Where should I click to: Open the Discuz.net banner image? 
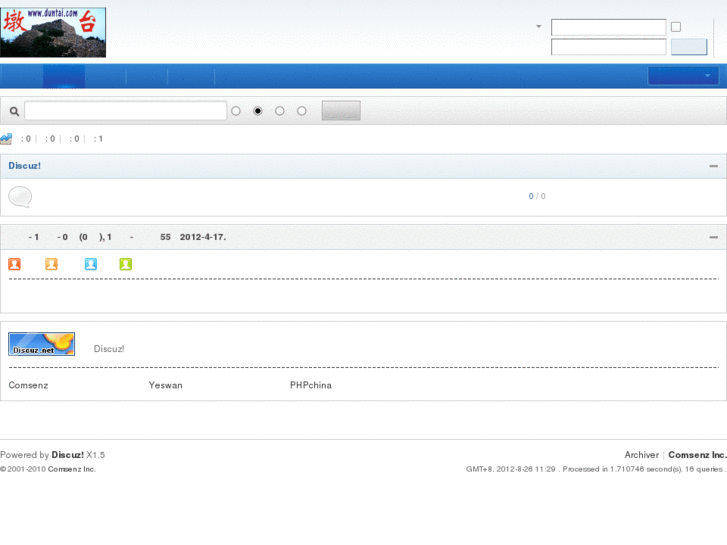click(x=41, y=344)
